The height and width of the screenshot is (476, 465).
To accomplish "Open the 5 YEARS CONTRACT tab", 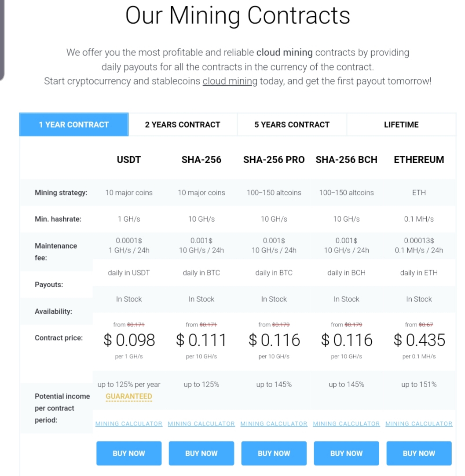I will [x=292, y=124].
